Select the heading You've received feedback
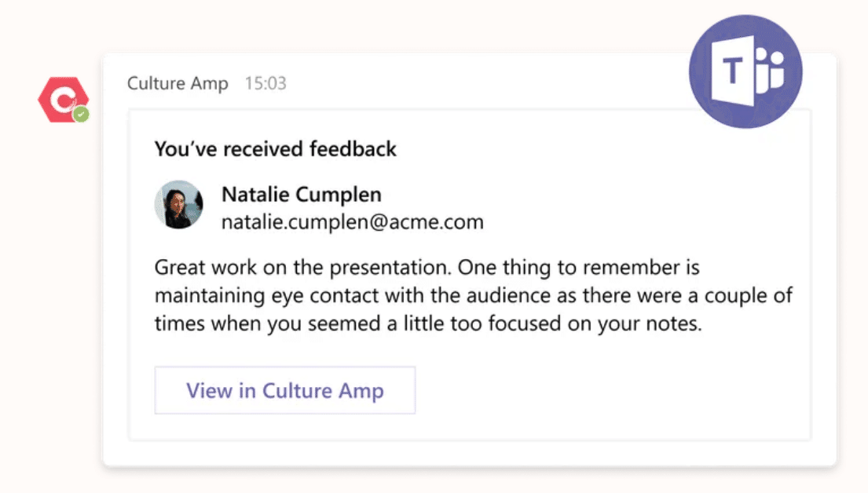The height and width of the screenshot is (493, 868). [x=276, y=149]
